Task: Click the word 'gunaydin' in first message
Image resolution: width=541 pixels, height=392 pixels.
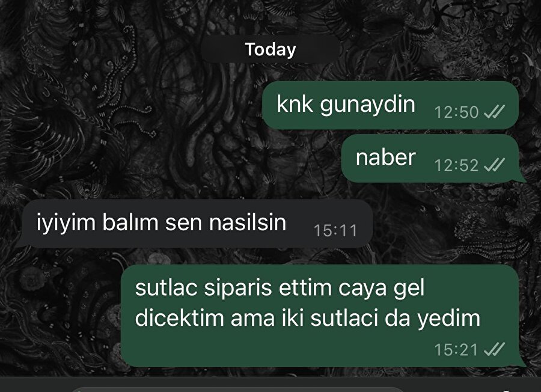Action: coord(367,105)
